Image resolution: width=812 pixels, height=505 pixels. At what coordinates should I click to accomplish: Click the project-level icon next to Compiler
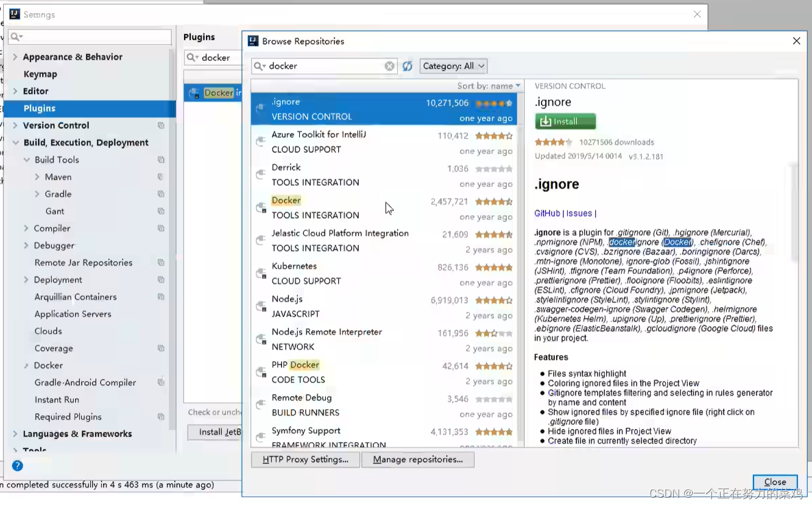pyautogui.click(x=161, y=228)
